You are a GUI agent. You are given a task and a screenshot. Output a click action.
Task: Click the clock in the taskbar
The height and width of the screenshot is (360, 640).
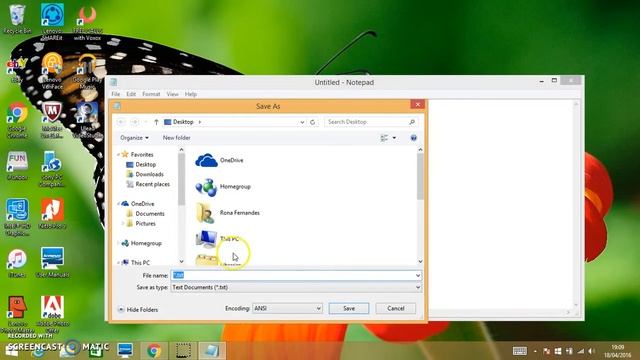click(x=618, y=351)
